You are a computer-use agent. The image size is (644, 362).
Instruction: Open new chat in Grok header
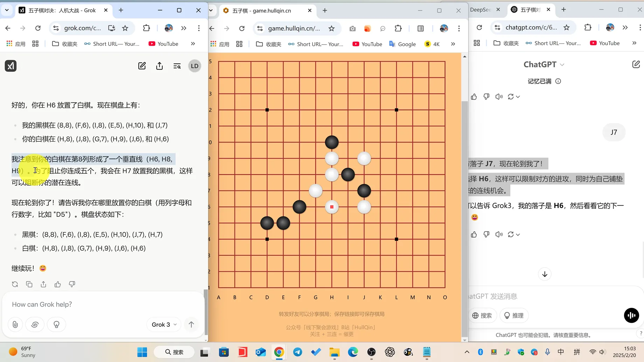point(142,66)
